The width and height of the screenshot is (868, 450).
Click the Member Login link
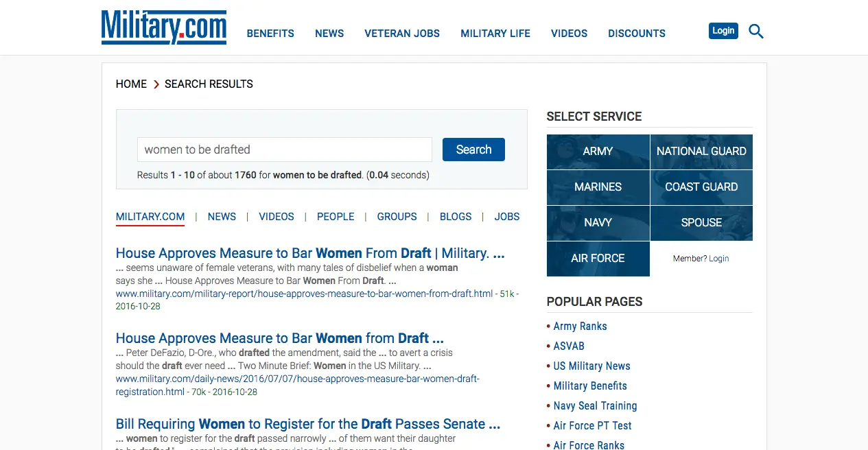(718, 259)
